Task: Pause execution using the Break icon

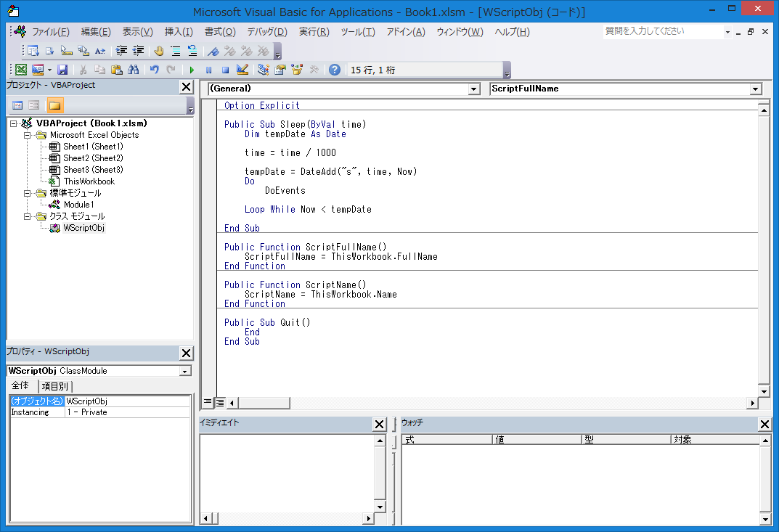Action: tap(208, 69)
